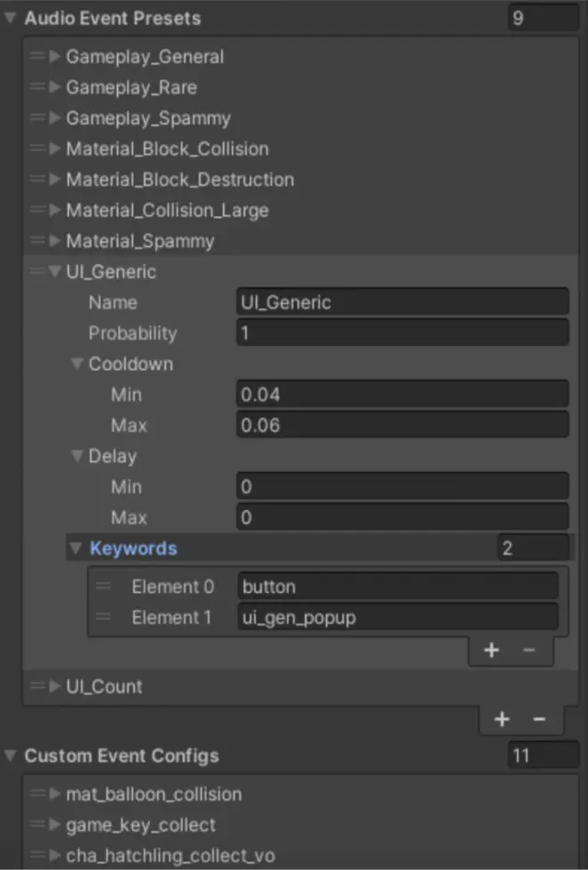
Task: Click the Cooldown Max value field
Action: click(402, 425)
